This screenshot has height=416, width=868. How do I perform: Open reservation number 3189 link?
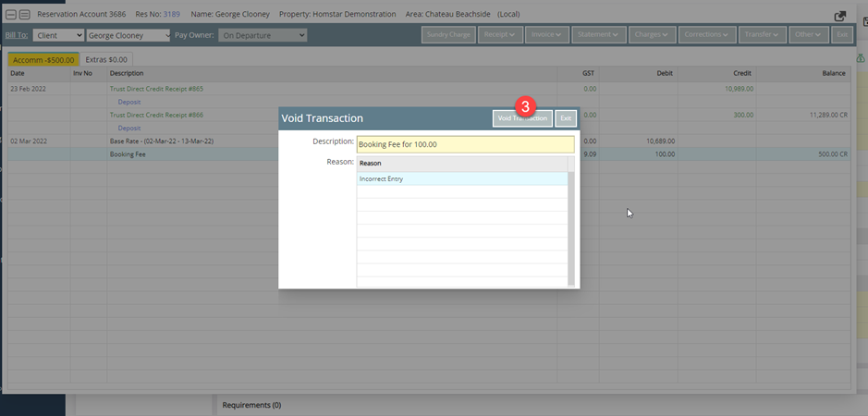(x=172, y=15)
